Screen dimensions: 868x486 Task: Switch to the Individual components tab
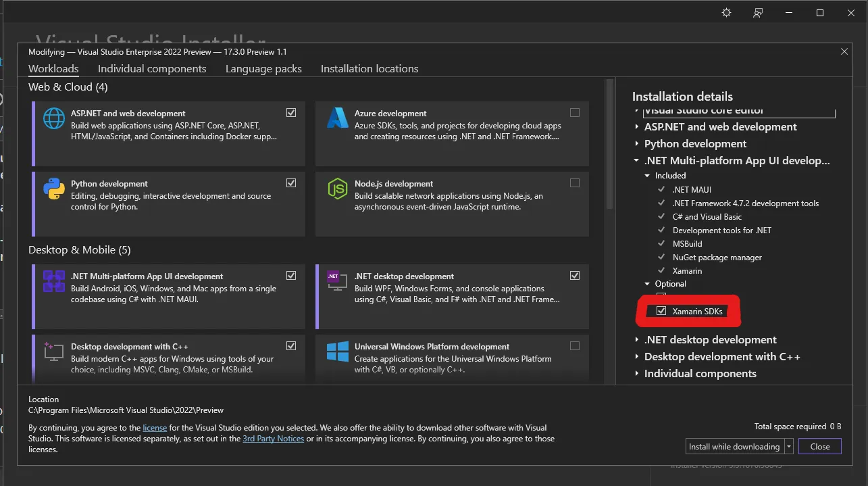point(152,69)
